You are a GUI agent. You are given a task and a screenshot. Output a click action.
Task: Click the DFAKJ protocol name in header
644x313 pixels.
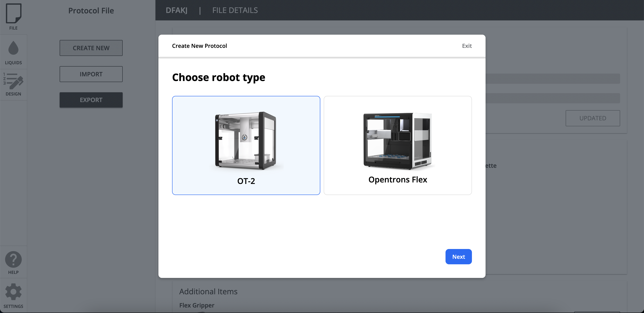(177, 10)
